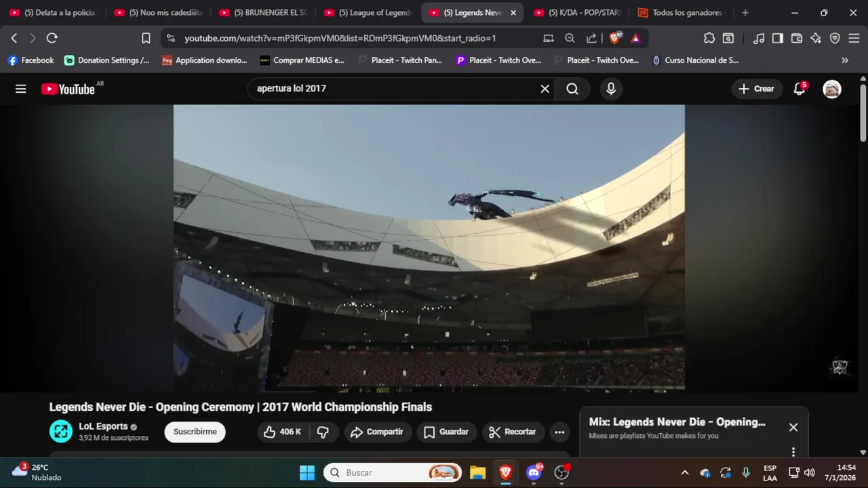Open Curso Nacional de S bookmark
The image size is (868, 488).
click(x=695, y=60)
